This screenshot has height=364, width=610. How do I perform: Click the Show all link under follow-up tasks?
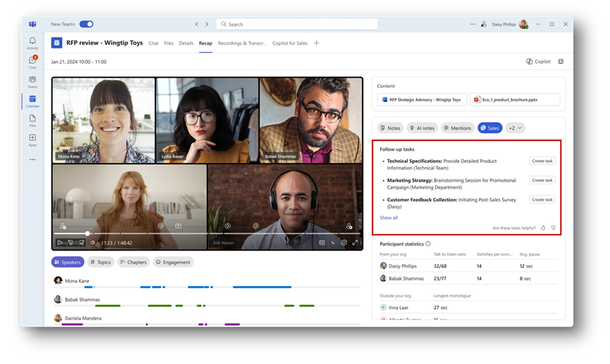pos(388,217)
